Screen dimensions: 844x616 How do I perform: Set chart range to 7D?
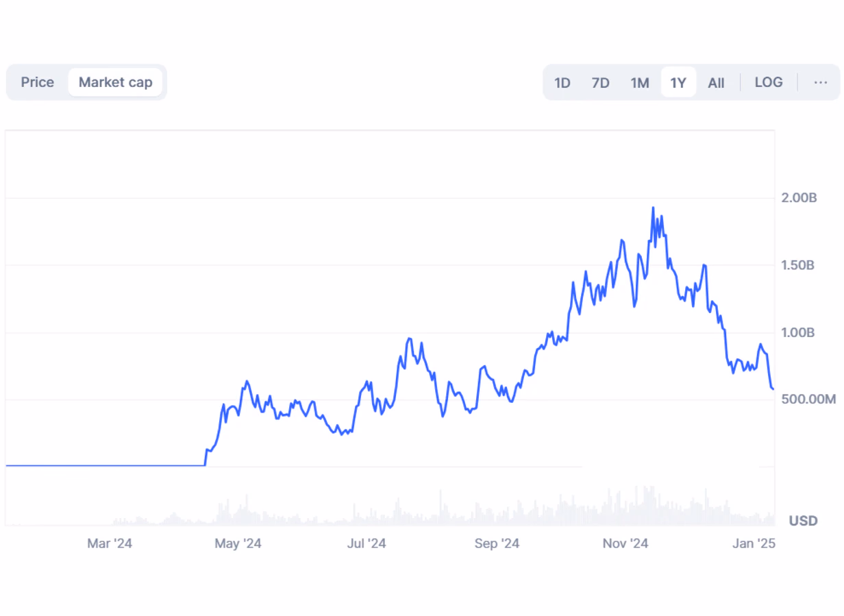600,83
